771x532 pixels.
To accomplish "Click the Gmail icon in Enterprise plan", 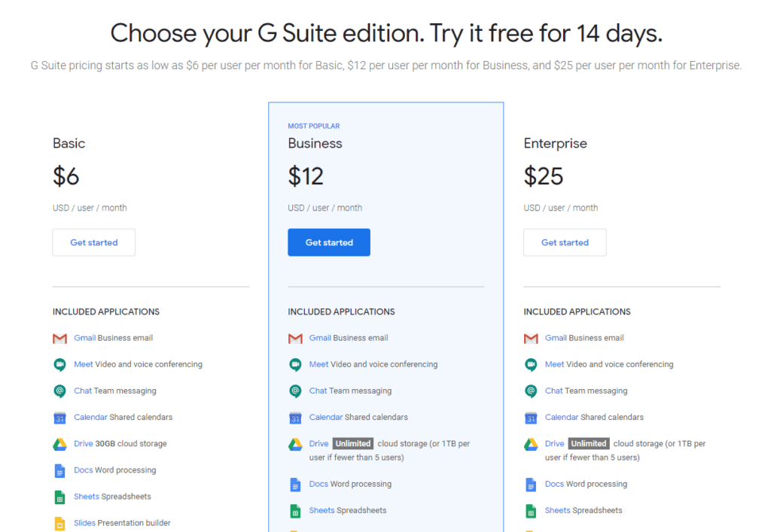I will pyautogui.click(x=531, y=339).
